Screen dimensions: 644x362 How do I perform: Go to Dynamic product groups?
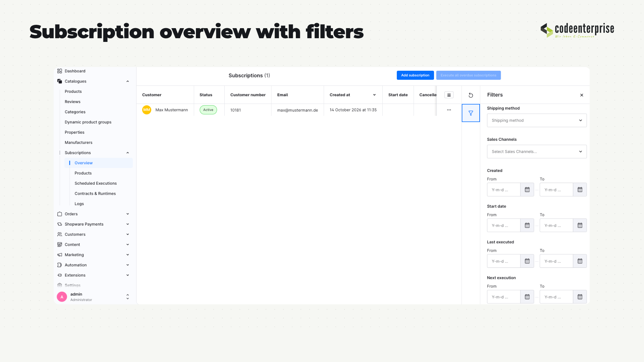[88, 122]
